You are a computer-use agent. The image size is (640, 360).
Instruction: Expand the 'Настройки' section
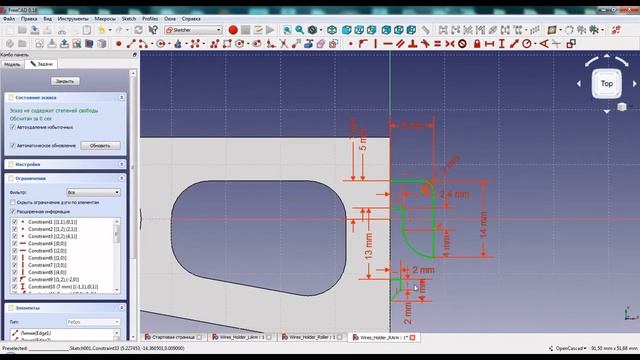tap(122, 164)
